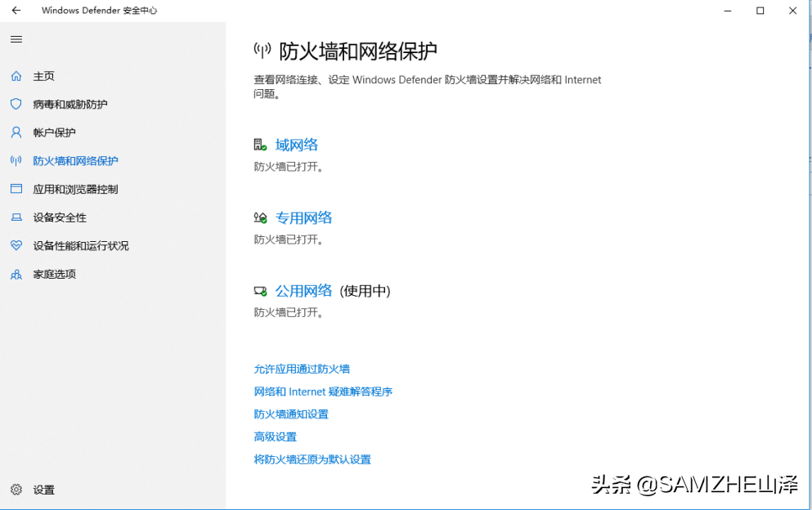This screenshot has height=510, width=812.
Task: Click the domain network building icon
Action: pos(261,145)
